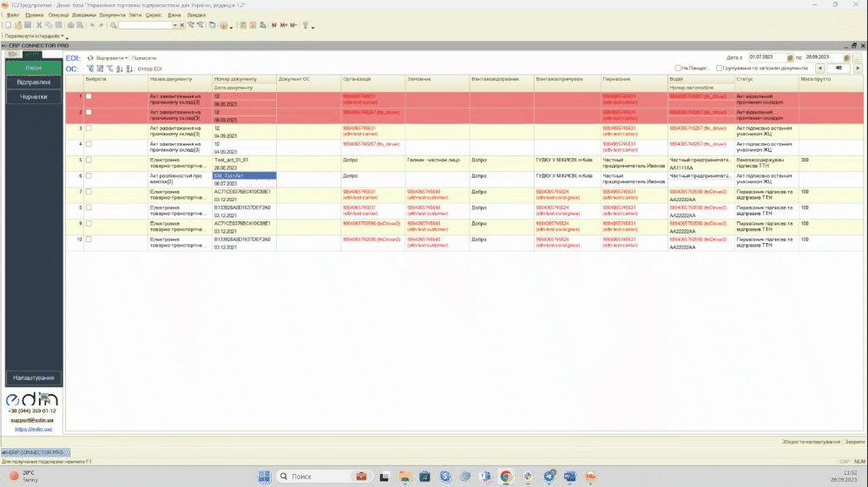Switch to the Вхідні section

pyautogui.click(x=34, y=68)
